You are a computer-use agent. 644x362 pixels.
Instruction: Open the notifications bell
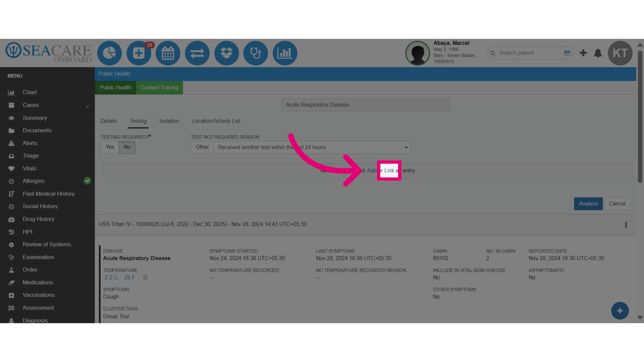[x=598, y=53]
